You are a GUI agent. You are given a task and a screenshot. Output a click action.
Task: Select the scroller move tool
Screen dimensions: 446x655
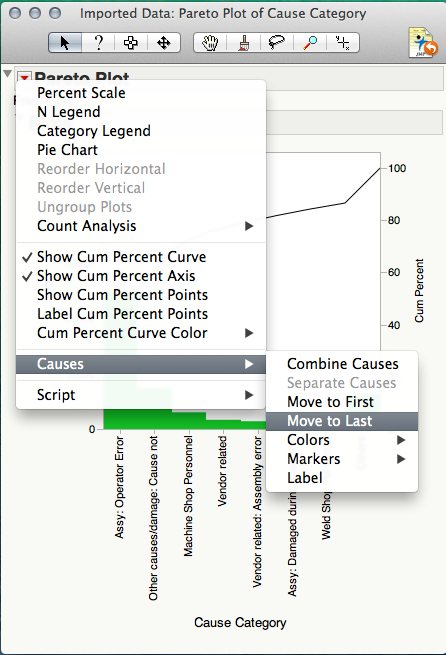point(164,43)
